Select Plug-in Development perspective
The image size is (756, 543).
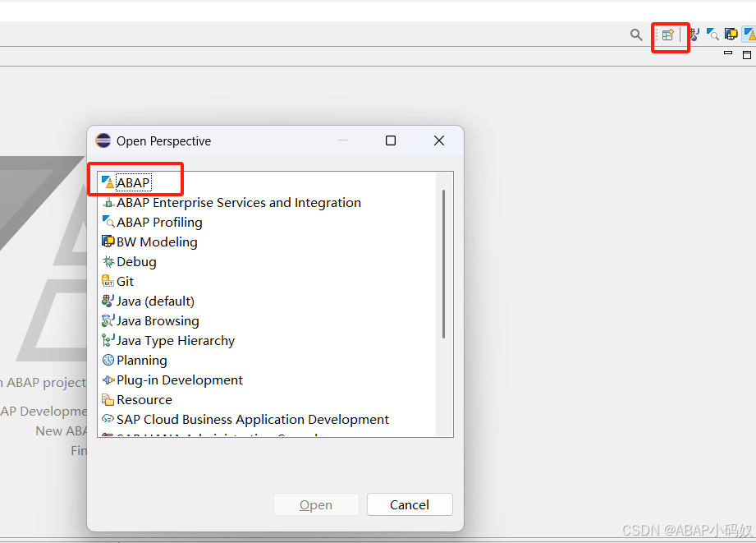tap(180, 380)
